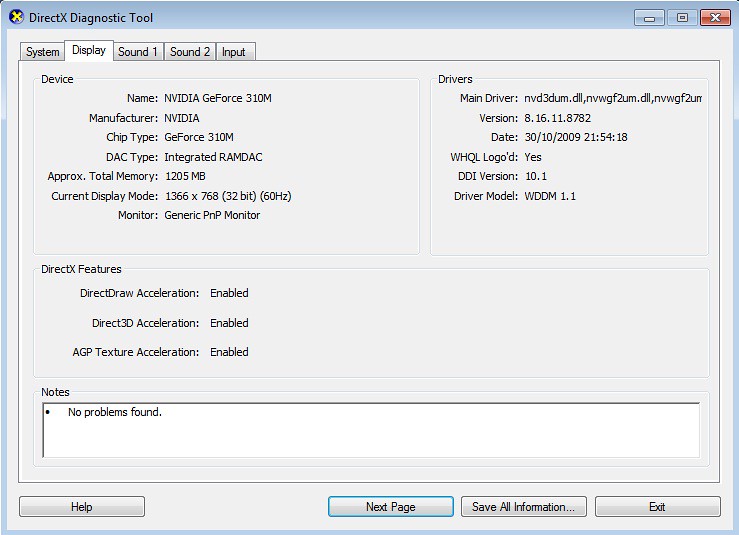
Task: Switch to the System tab
Action: [x=42, y=51]
